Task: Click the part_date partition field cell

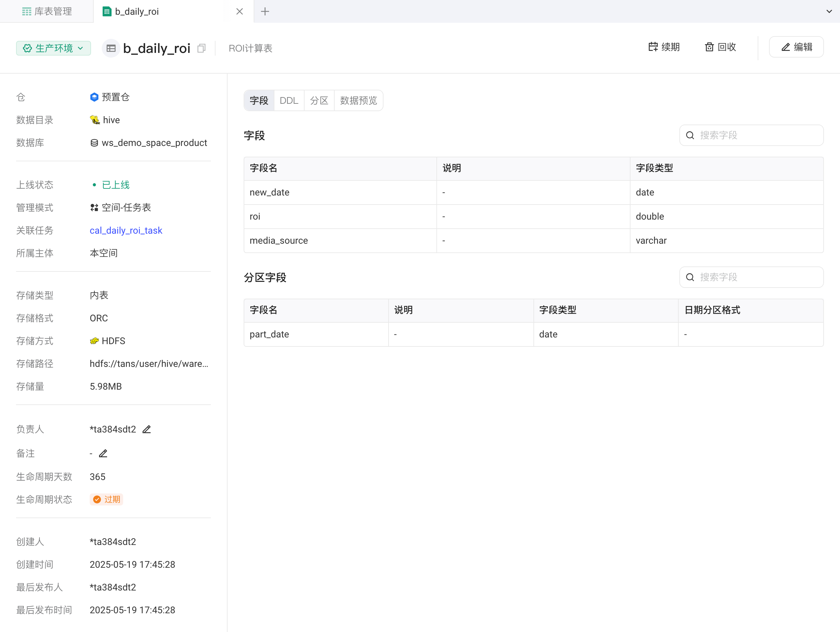Action: pyautogui.click(x=316, y=334)
